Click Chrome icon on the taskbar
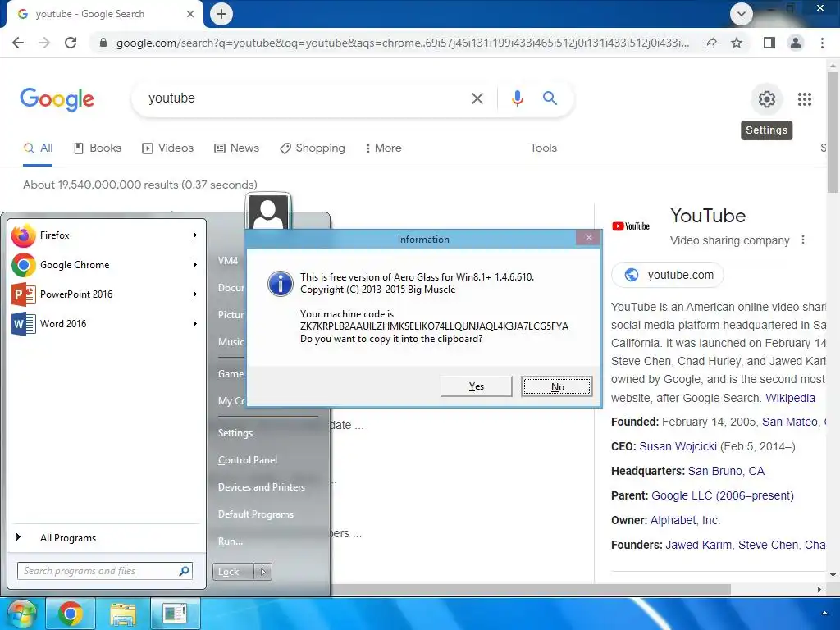Viewport: 840px width, 630px height. (x=71, y=614)
